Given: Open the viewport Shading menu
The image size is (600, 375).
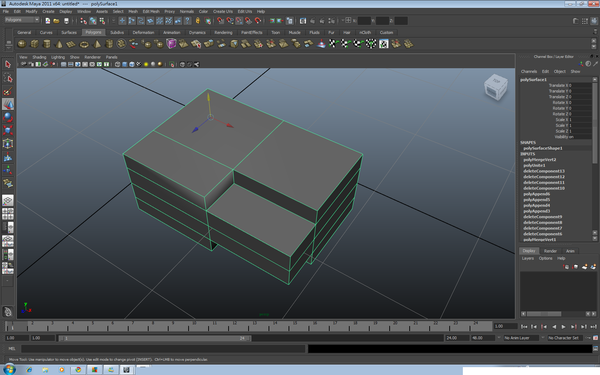Looking at the screenshot, I should 39,57.
